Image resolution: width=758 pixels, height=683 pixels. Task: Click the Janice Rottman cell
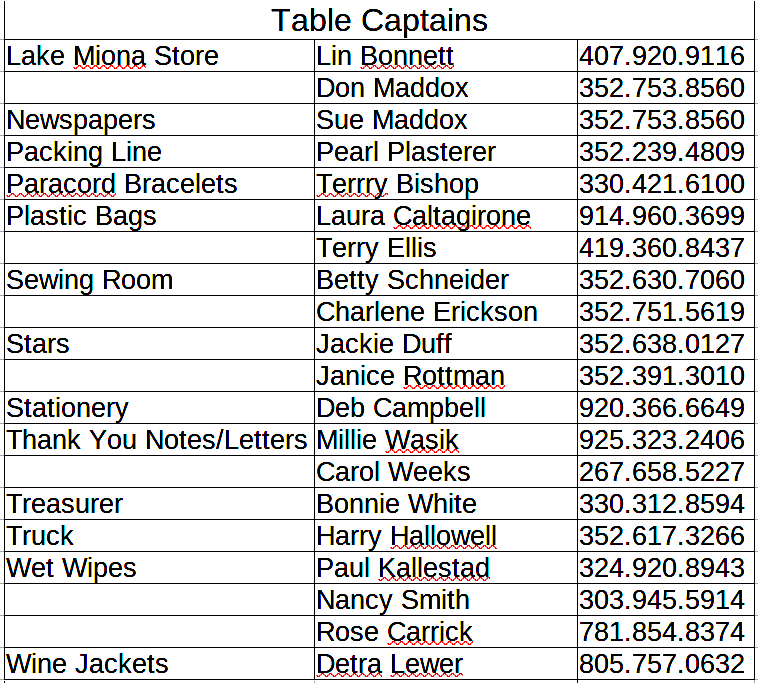(x=410, y=376)
